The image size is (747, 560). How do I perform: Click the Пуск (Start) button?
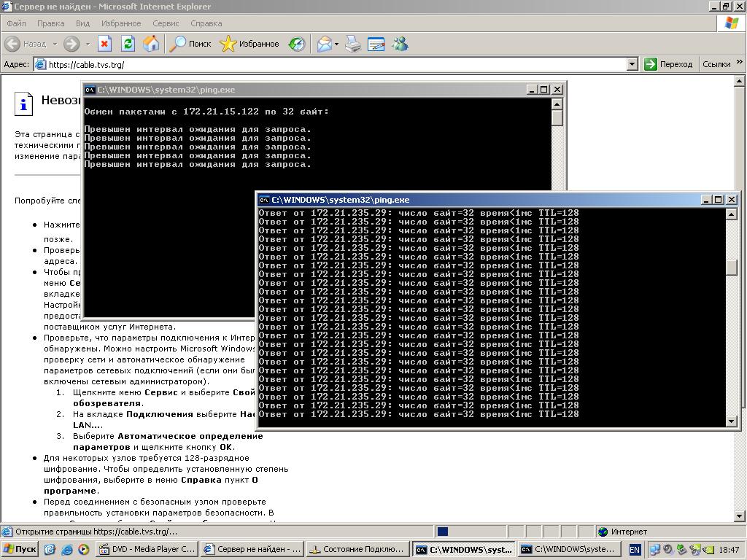tap(20, 549)
